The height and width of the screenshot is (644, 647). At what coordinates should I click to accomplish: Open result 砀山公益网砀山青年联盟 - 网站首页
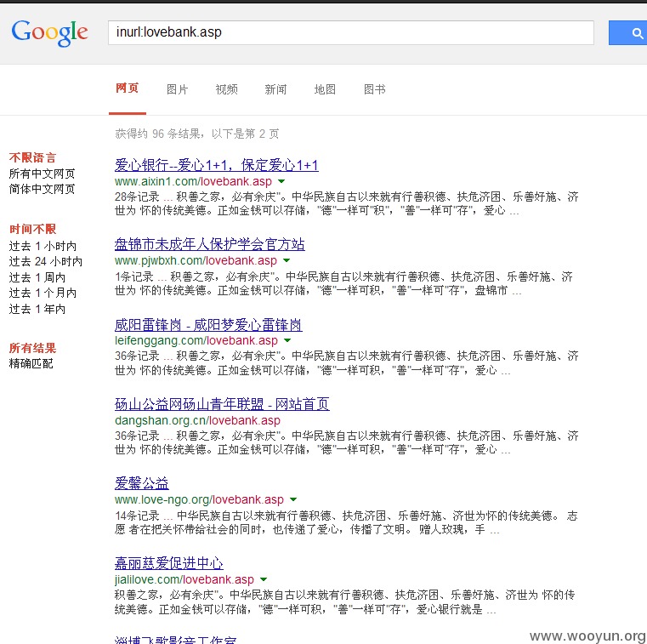[222, 404]
